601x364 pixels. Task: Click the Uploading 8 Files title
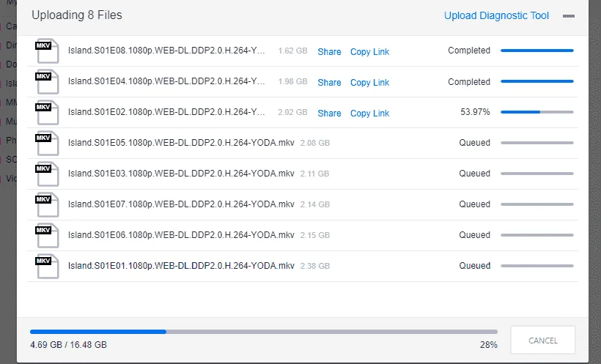click(77, 15)
